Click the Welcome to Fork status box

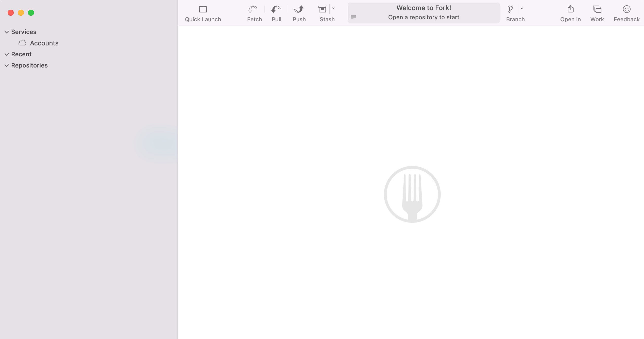pyautogui.click(x=423, y=13)
